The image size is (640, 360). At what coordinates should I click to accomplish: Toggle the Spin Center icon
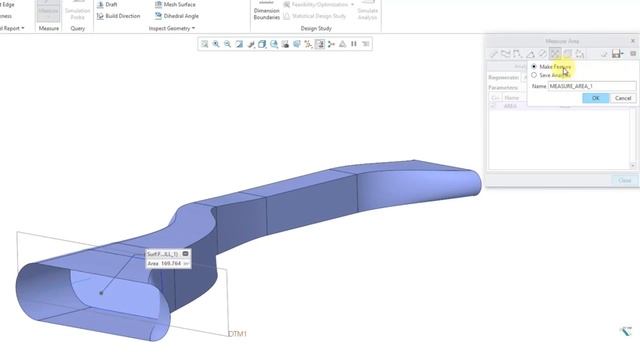[331, 44]
